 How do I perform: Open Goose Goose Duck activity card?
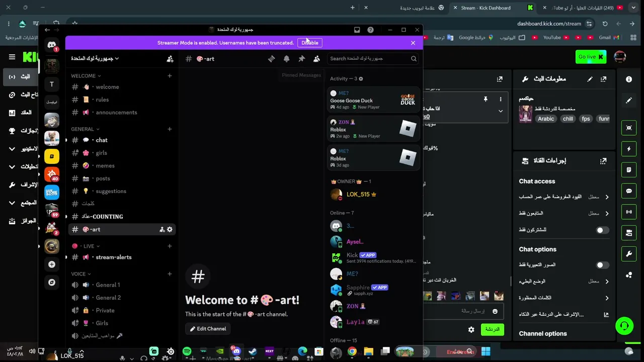(373, 100)
